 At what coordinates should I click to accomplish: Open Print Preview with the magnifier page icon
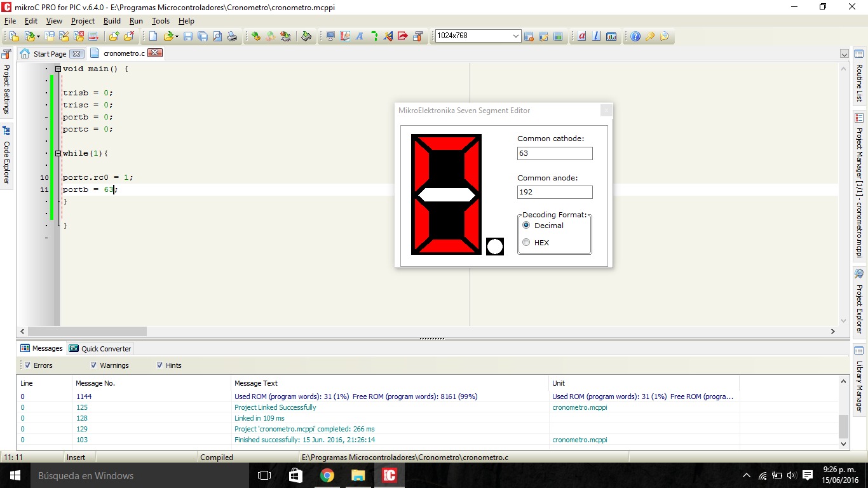[217, 36]
